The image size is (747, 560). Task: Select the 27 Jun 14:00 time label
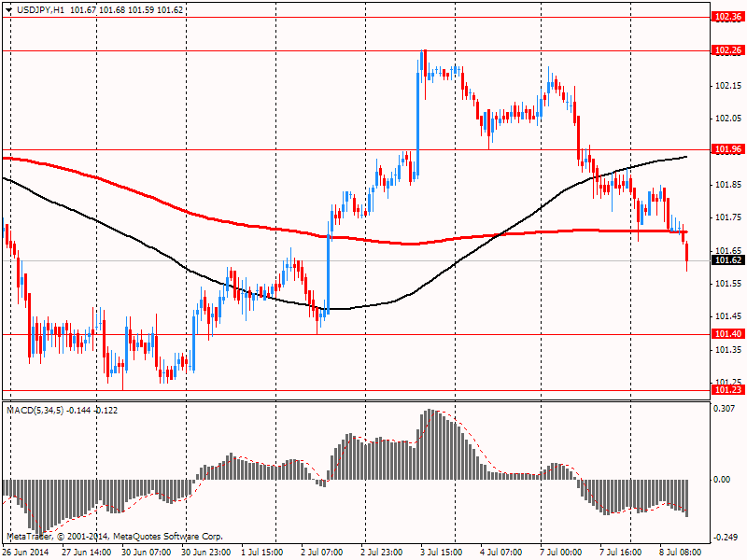point(87,552)
